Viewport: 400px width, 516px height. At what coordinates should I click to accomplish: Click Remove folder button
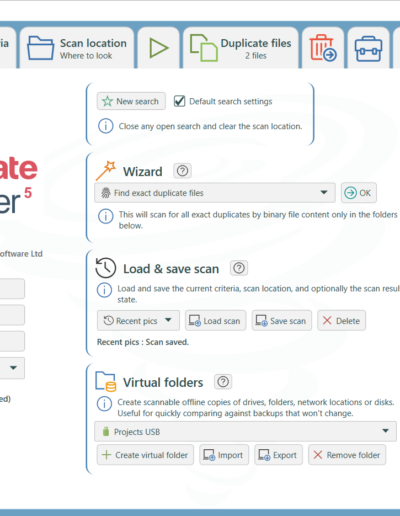point(347,455)
